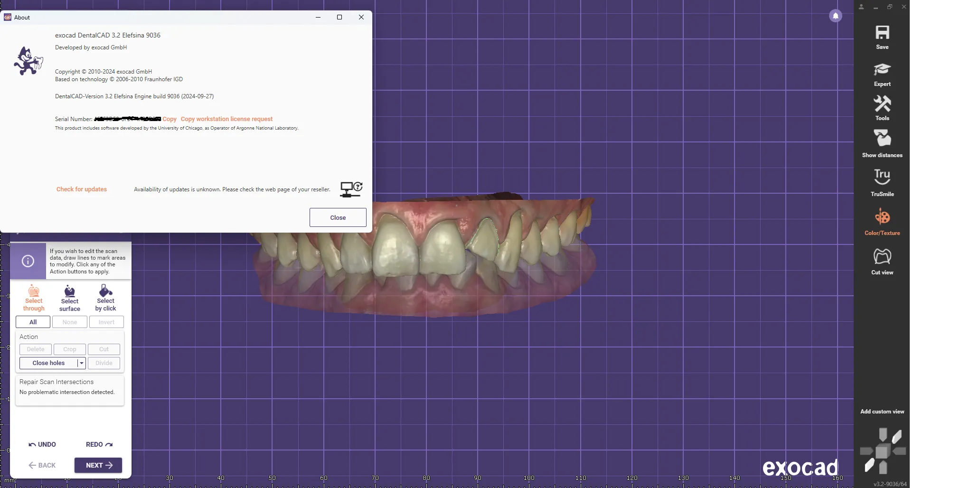Viewport: 980px width, 488px height.
Task: Click the Close holes button
Action: click(x=48, y=363)
